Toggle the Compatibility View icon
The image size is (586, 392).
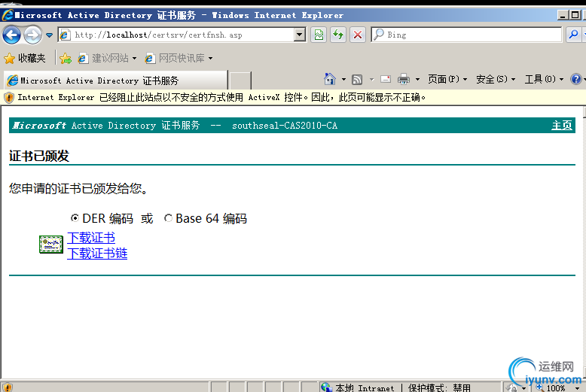click(x=319, y=35)
